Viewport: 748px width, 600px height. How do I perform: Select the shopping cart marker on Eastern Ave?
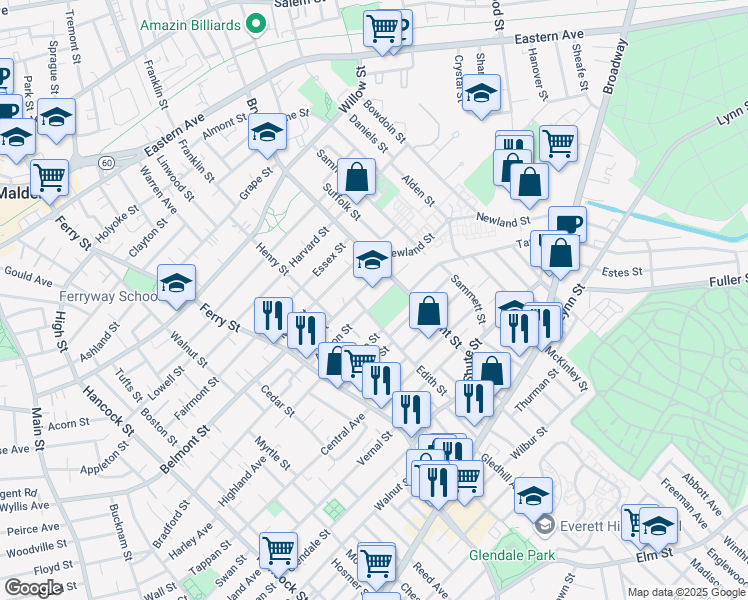[x=382, y=29]
